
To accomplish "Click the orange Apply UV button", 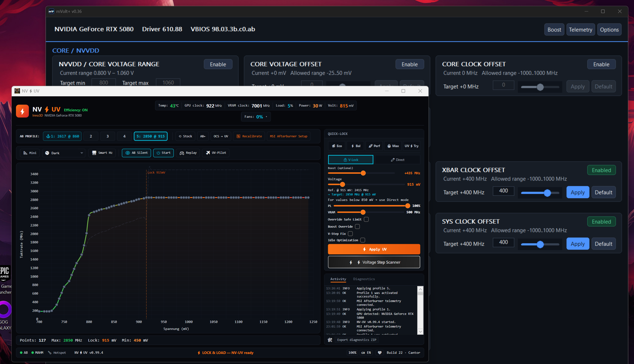I will click(x=374, y=249).
